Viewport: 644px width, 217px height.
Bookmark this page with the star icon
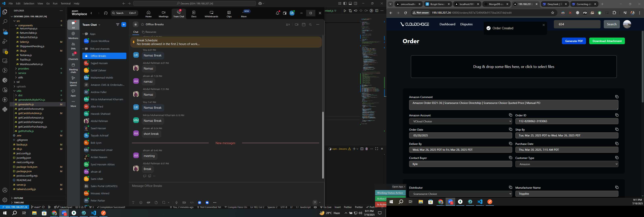[x=553, y=13]
